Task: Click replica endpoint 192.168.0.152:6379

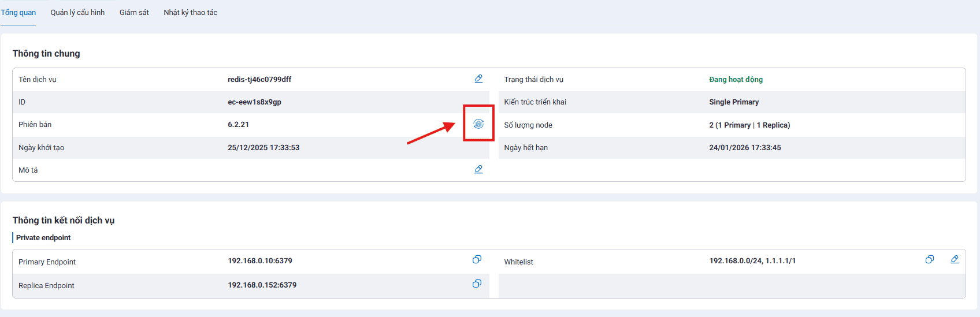Action: 262,285
